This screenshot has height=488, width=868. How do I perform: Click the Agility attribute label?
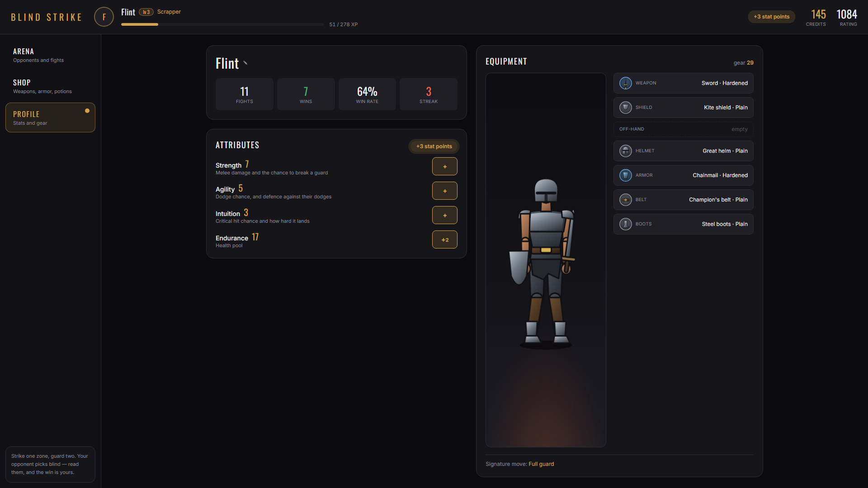point(225,189)
